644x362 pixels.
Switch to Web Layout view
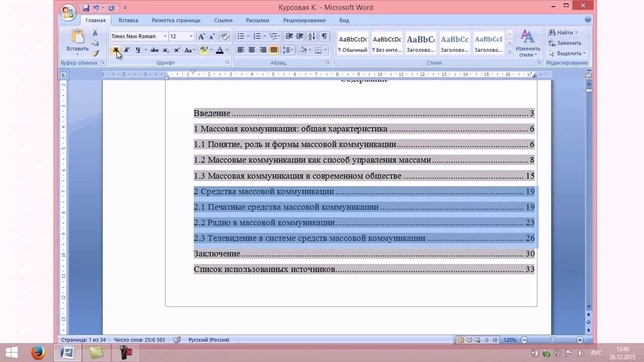[477, 340]
